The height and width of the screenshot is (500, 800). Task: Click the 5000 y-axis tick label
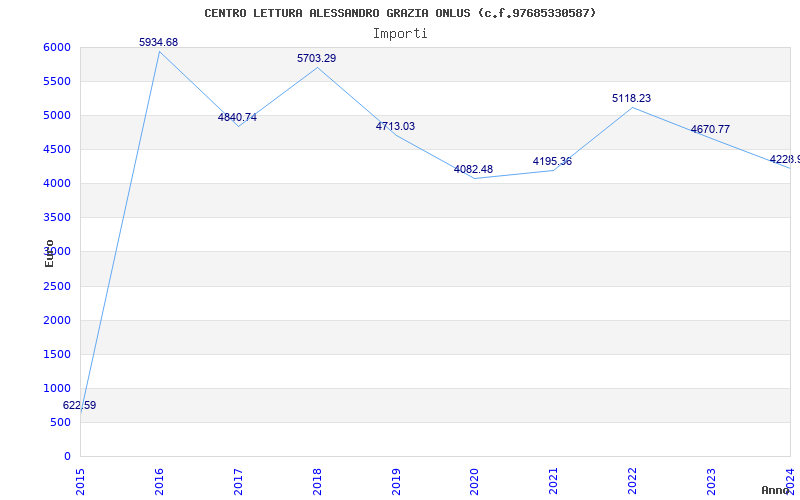[57, 115]
